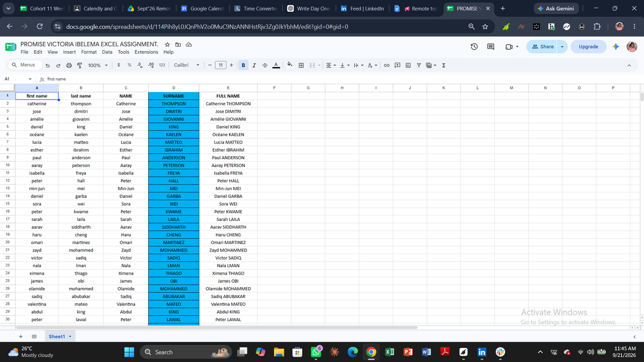Decrease decimal places
The height and width of the screenshot is (362, 644).
point(140,65)
